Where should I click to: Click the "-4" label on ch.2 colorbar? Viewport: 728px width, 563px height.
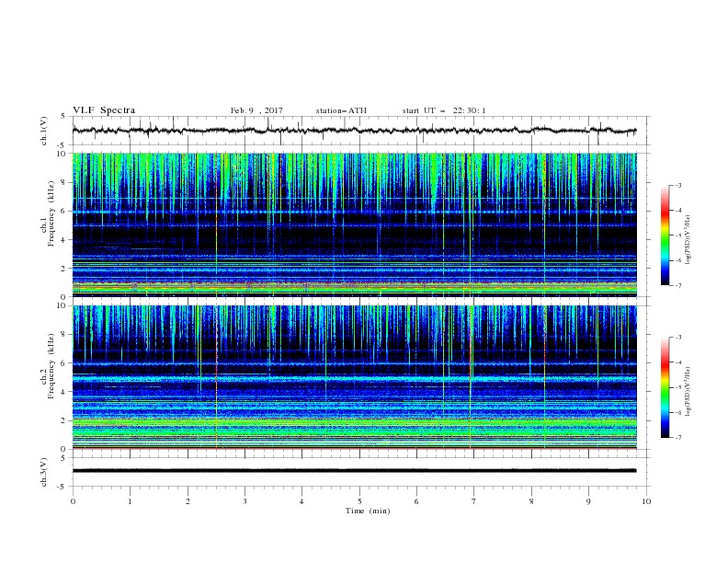click(x=677, y=362)
